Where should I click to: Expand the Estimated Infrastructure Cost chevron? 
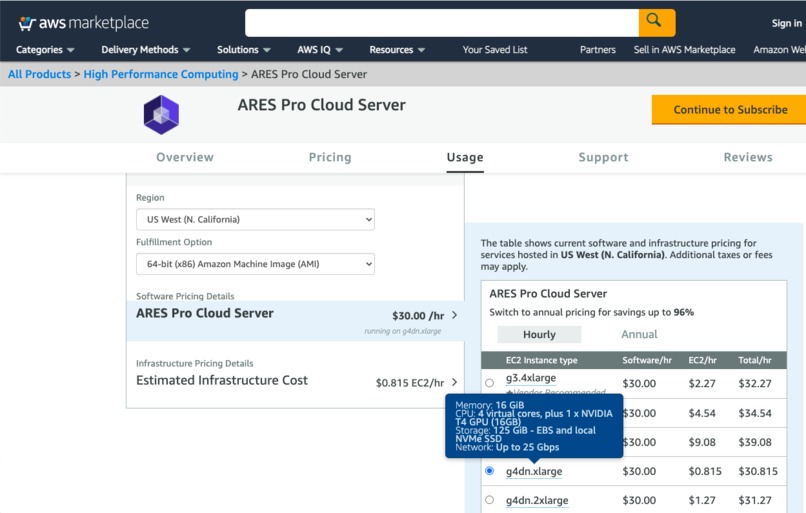[x=454, y=382]
